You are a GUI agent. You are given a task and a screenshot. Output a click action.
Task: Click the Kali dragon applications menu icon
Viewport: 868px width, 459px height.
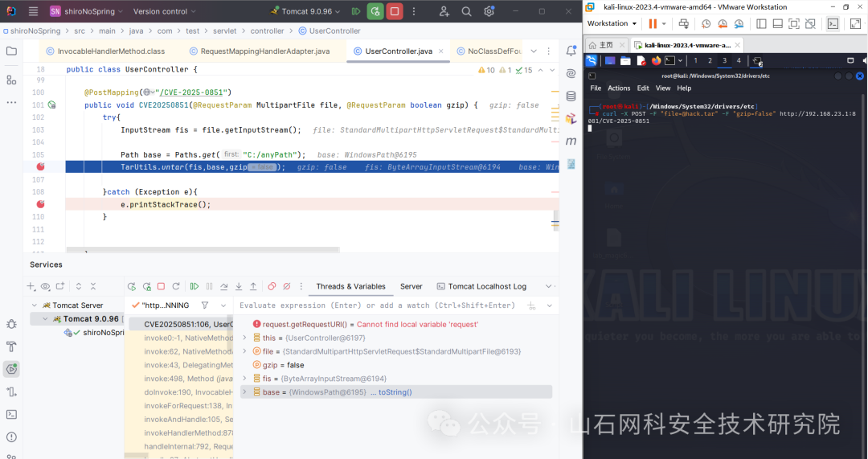tap(592, 60)
